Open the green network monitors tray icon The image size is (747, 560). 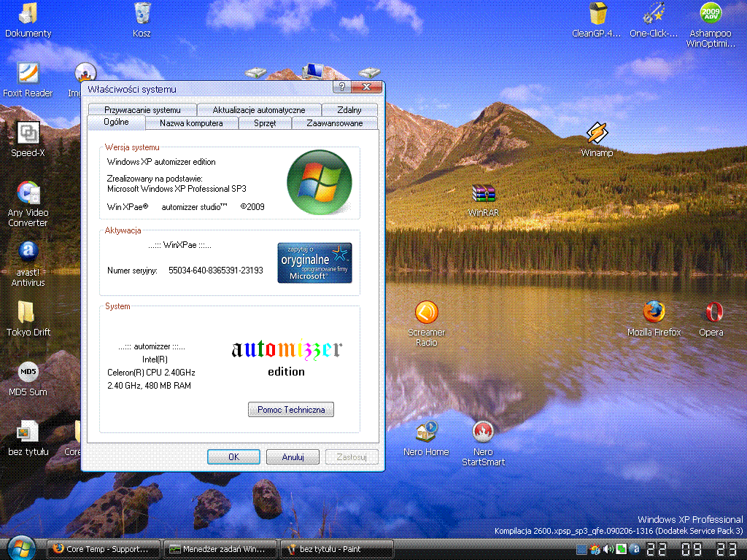click(622, 549)
